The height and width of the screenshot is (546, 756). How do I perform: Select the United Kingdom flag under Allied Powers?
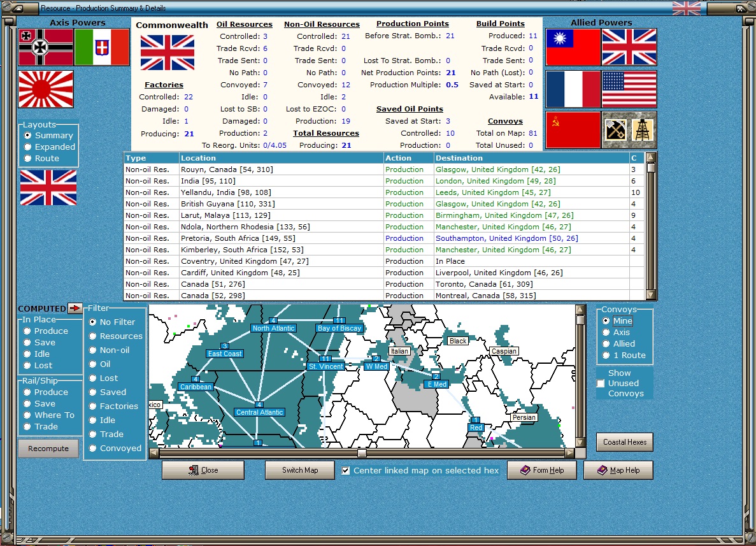click(629, 47)
